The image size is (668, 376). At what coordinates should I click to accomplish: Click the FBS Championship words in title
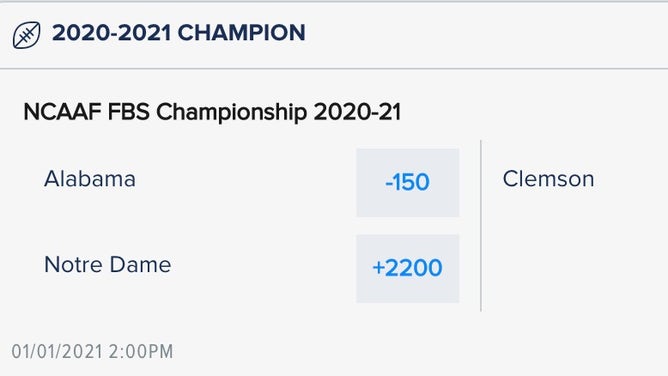pos(207,112)
